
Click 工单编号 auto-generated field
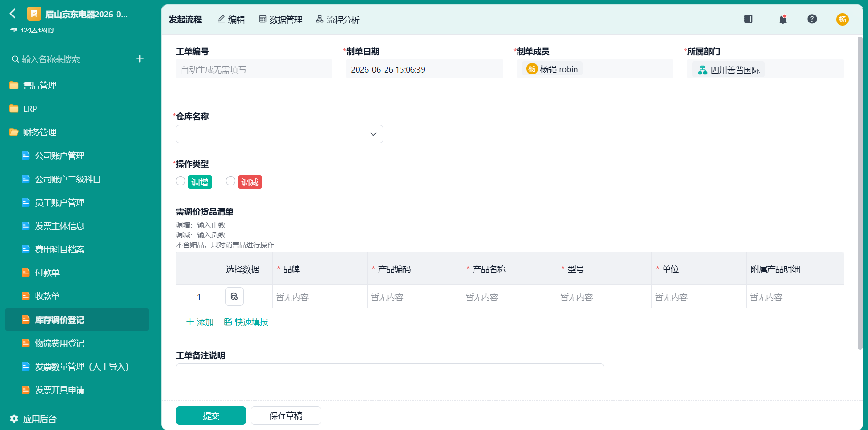[254, 69]
